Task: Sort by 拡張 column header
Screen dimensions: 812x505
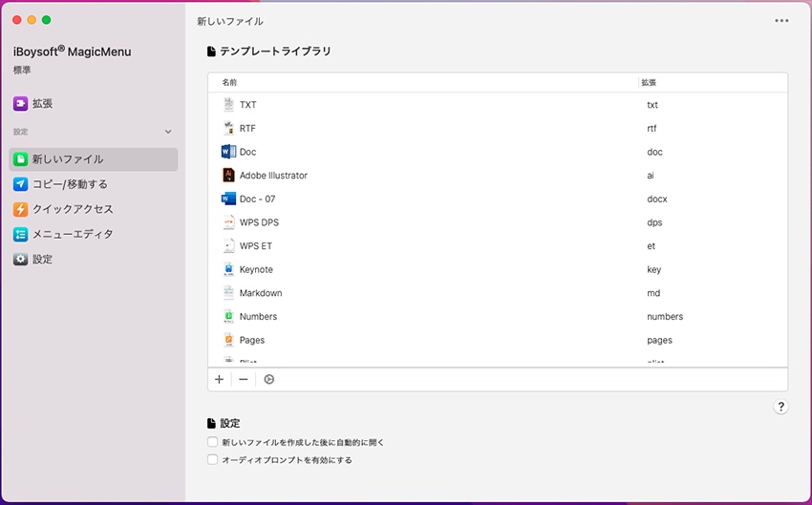Action: click(x=649, y=82)
